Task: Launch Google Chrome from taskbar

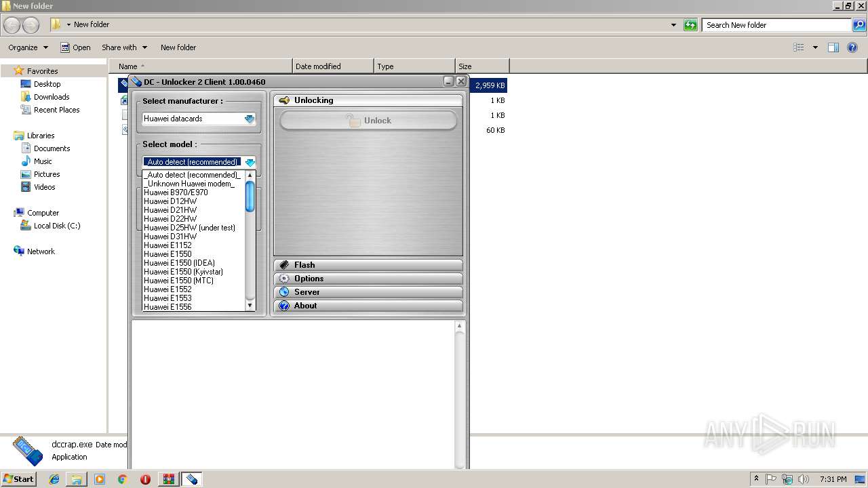Action: pyautogui.click(x=122, y=479)
